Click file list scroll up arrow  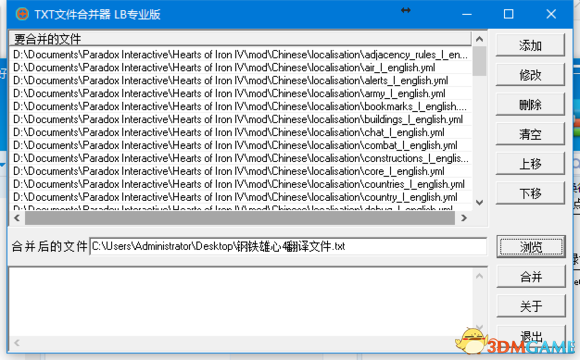(479, 39)
